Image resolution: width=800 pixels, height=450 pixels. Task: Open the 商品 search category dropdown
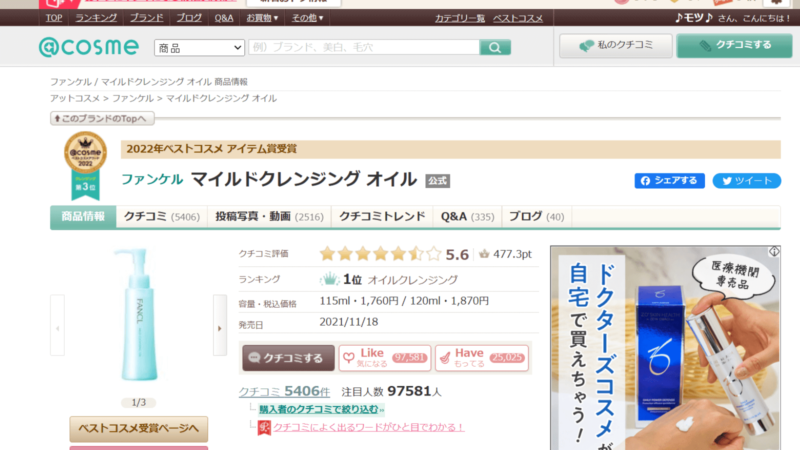tap(199, 48)
